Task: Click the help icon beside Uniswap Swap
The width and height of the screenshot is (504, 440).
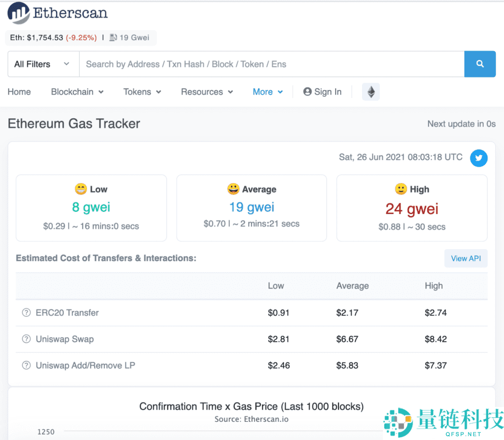Action: click(26, 339)
